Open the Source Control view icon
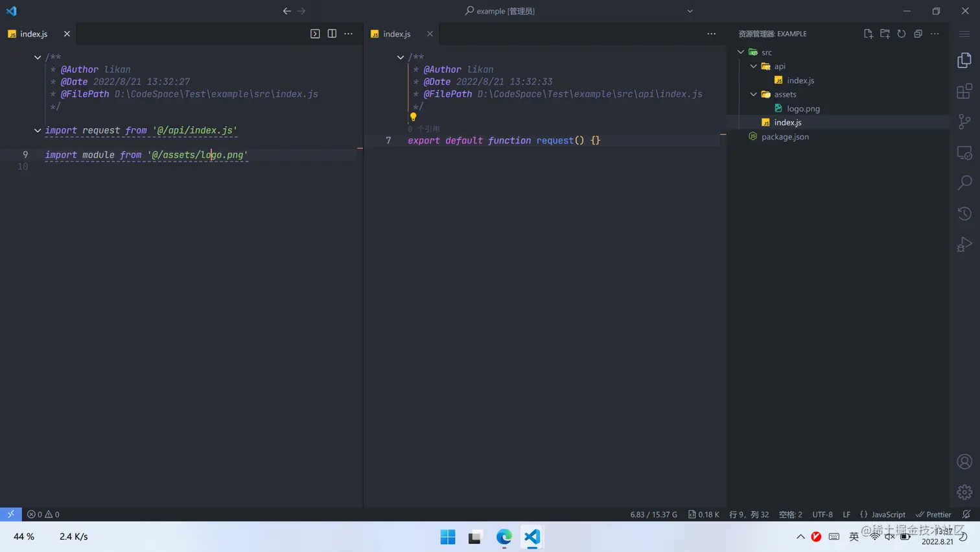The image size is (980, 552). (964, 121)
